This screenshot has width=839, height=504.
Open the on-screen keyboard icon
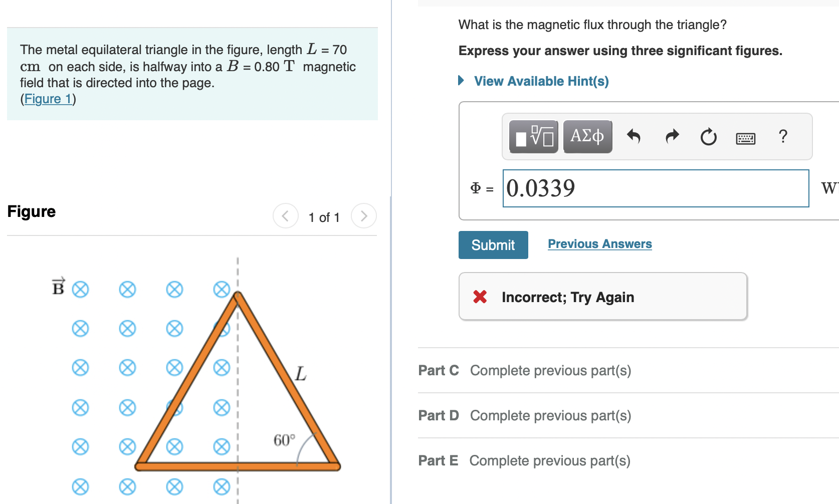pos(746,138)
